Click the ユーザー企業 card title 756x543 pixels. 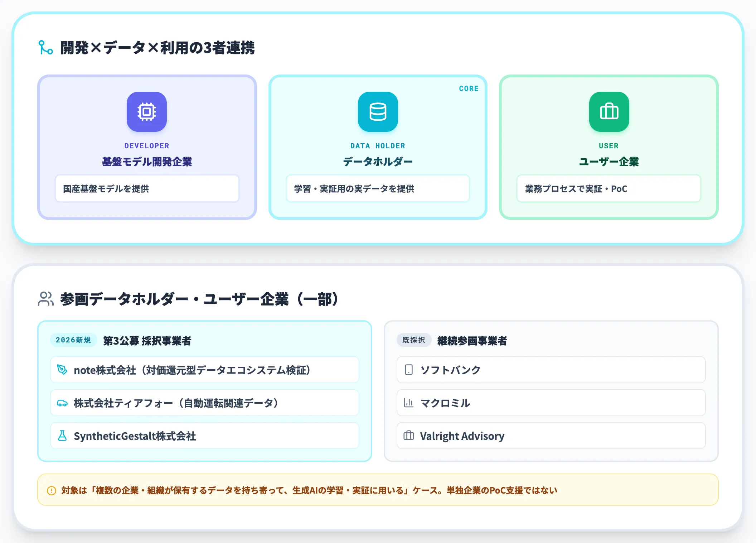click(609, 162)
